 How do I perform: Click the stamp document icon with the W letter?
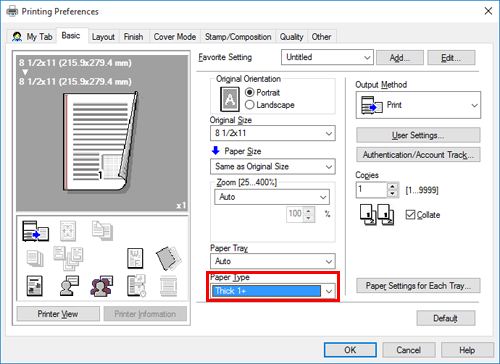[x=135, y=258]
